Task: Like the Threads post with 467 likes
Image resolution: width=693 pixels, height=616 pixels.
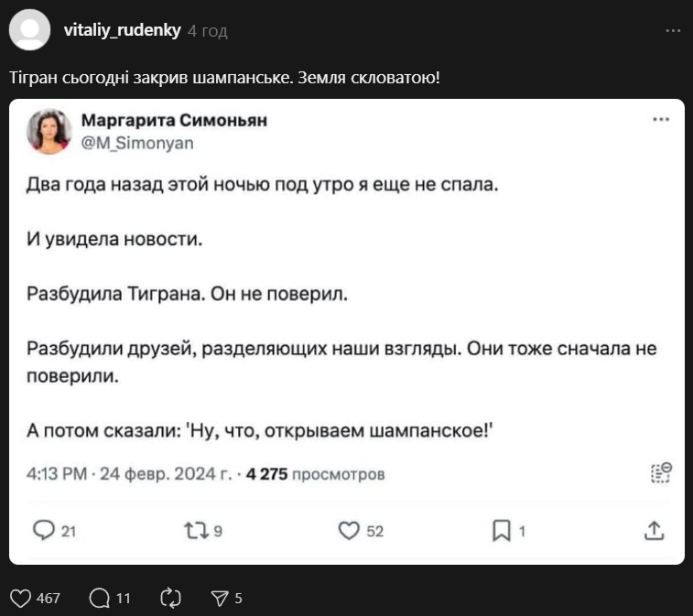Action: click(x=21, y=599)
